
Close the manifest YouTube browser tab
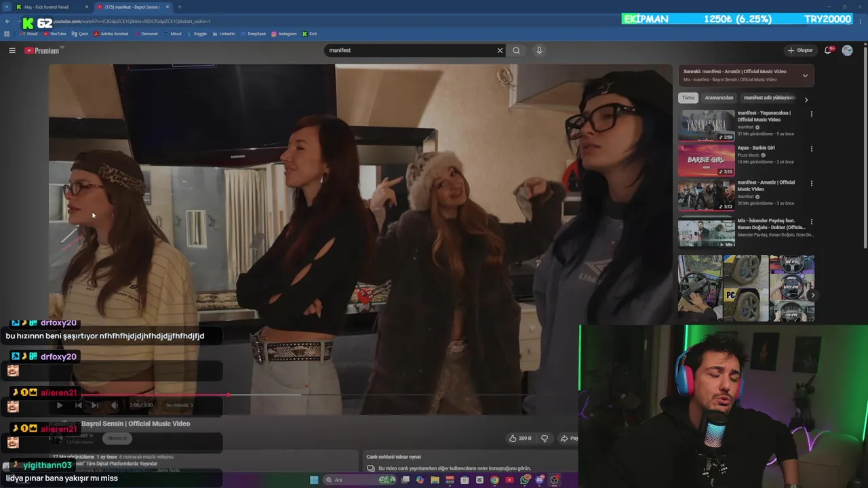coord(167,7)
